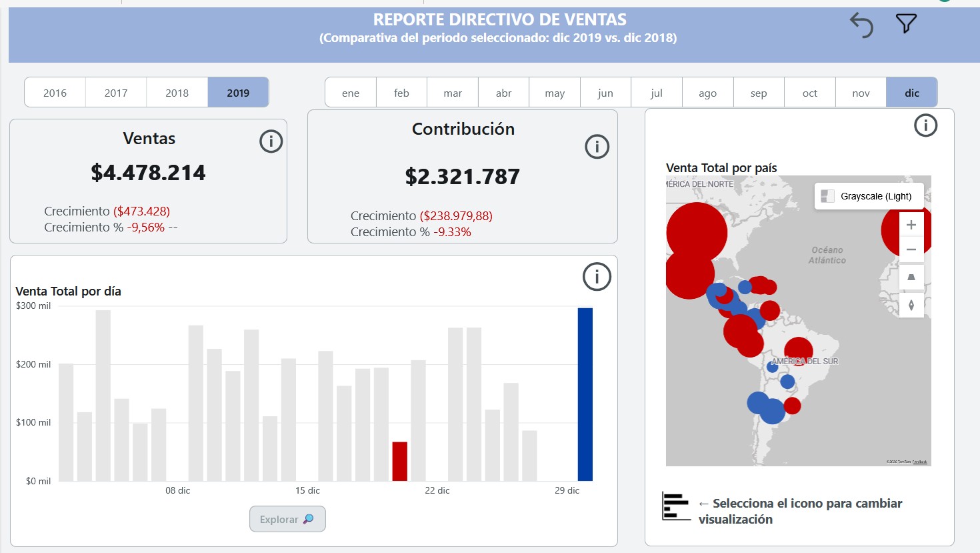Select month abr

click(504, 93)
